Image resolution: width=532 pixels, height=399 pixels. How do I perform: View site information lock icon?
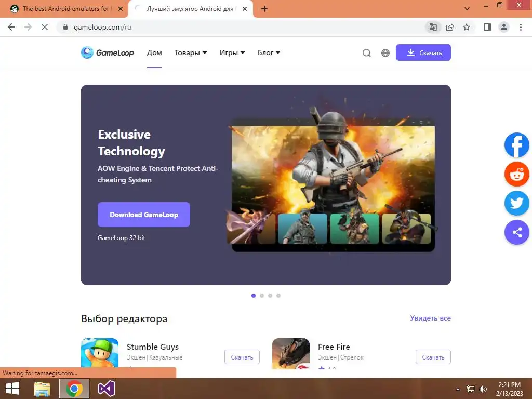65,27
